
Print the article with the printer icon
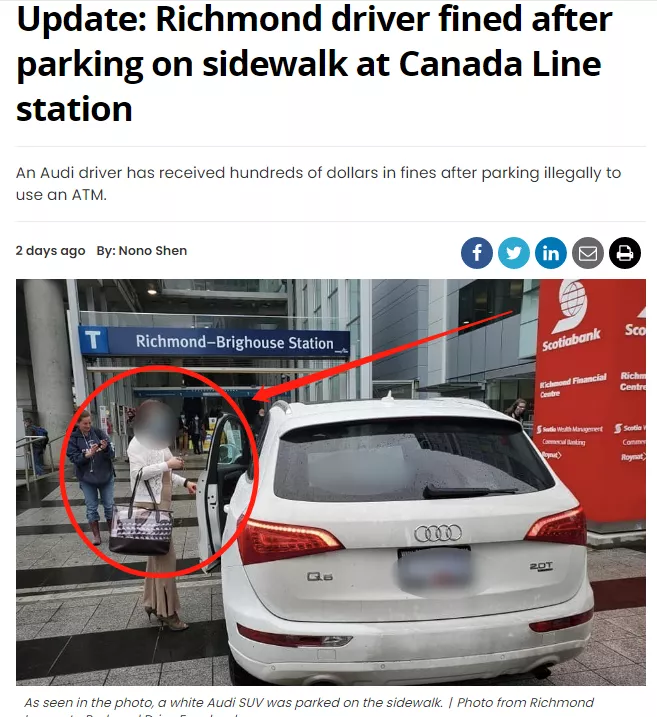point(625,252)
